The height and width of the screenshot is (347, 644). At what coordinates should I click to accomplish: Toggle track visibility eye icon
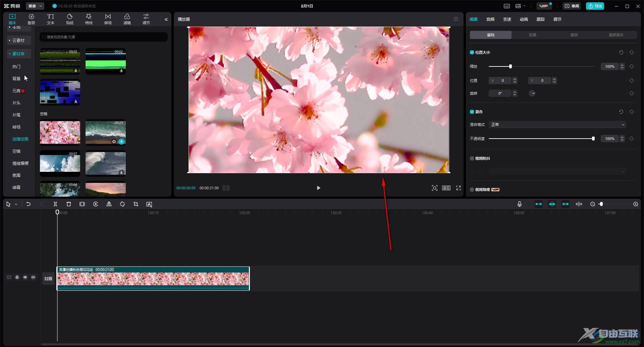(25, 277)
